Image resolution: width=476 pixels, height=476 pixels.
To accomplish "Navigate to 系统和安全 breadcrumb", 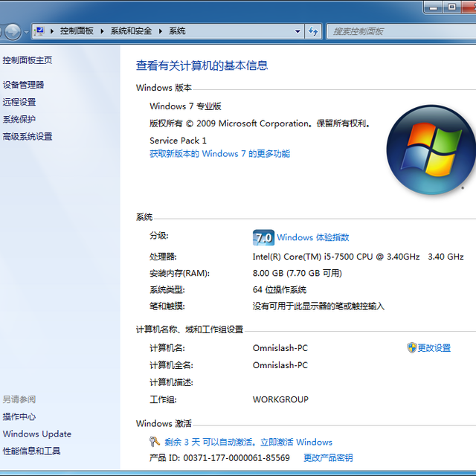I will point(131,31).
